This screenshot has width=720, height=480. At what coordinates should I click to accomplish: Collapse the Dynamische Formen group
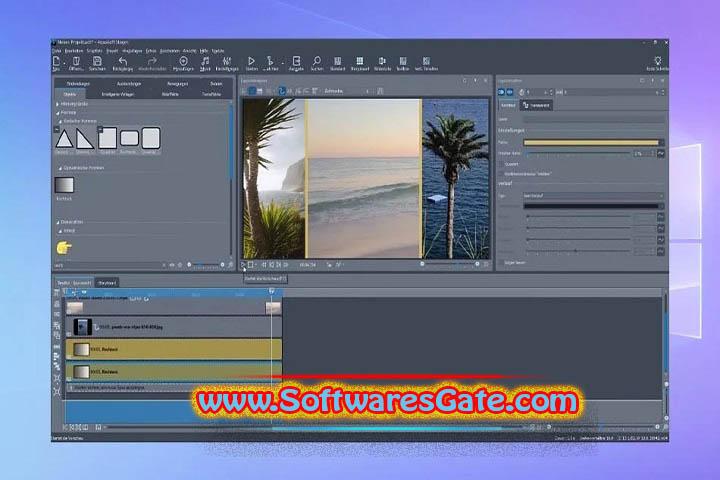point(60,169)
